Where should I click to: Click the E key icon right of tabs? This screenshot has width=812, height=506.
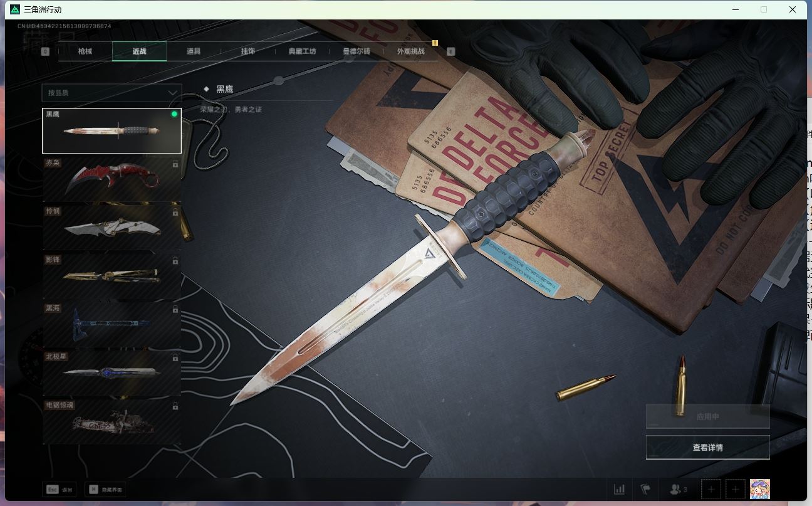coord(450,51)
